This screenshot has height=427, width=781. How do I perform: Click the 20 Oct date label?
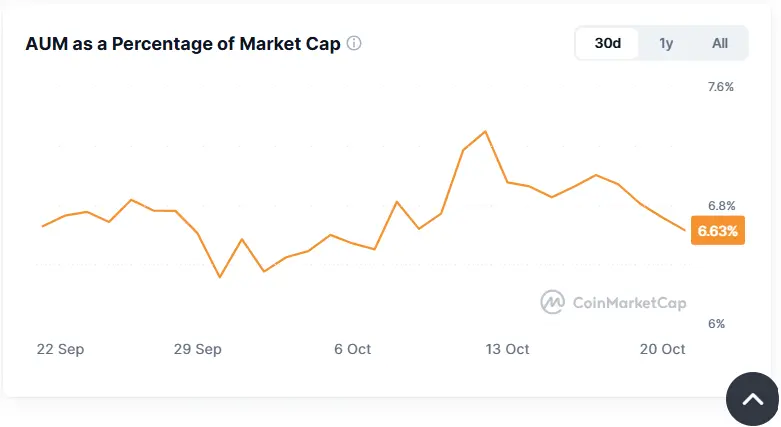pos(662,349)
